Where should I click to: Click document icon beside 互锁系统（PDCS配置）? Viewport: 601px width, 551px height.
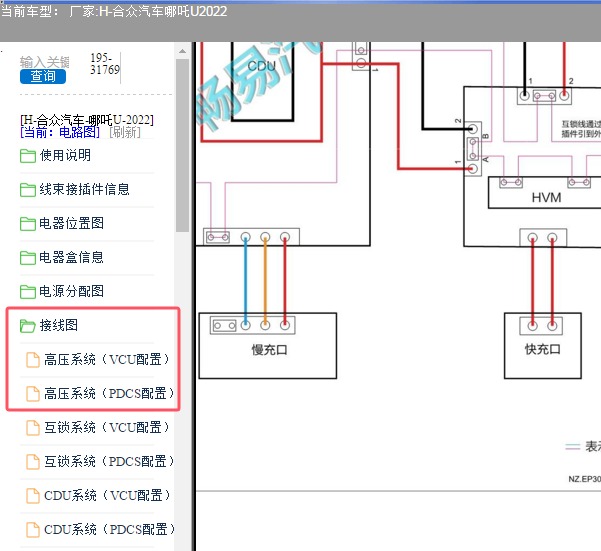(33, 462)
